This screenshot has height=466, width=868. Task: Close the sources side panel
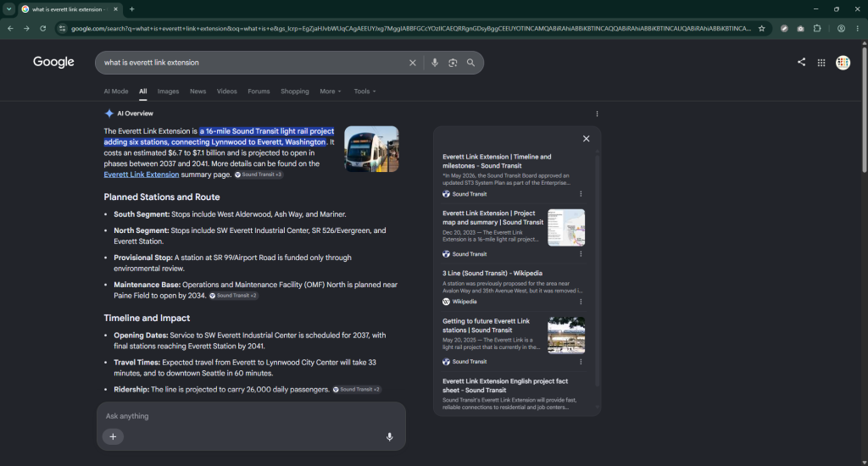click(x=587, y=139)
